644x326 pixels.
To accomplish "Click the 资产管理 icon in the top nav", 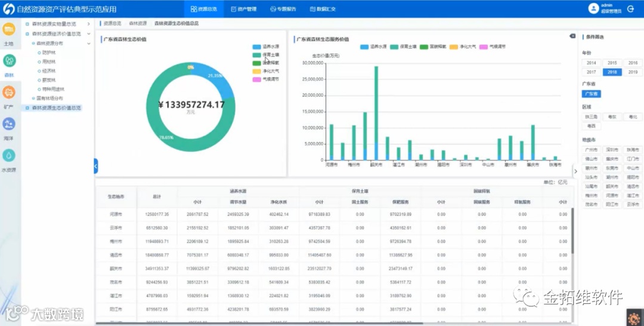I will [233, 9].
